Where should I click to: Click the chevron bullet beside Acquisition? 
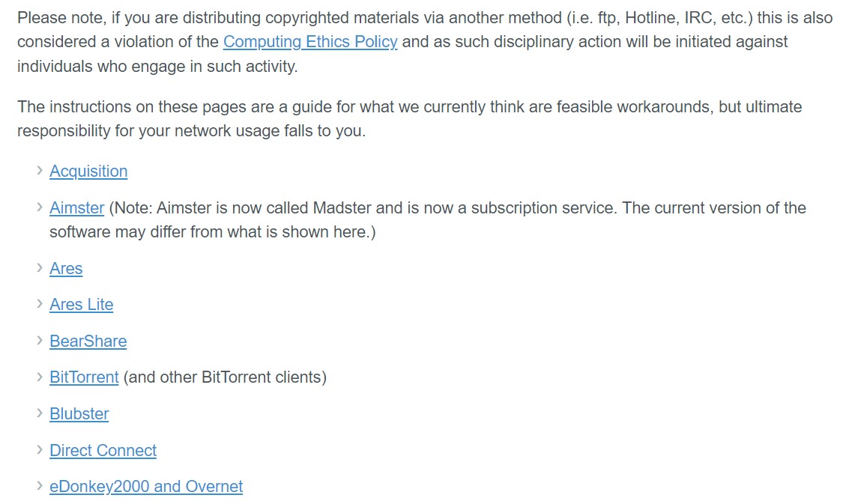pos(40,171)
